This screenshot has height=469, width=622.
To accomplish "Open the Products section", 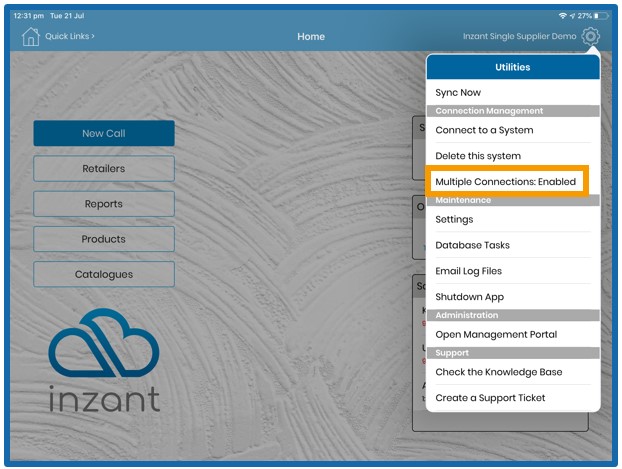I will 104,239.
